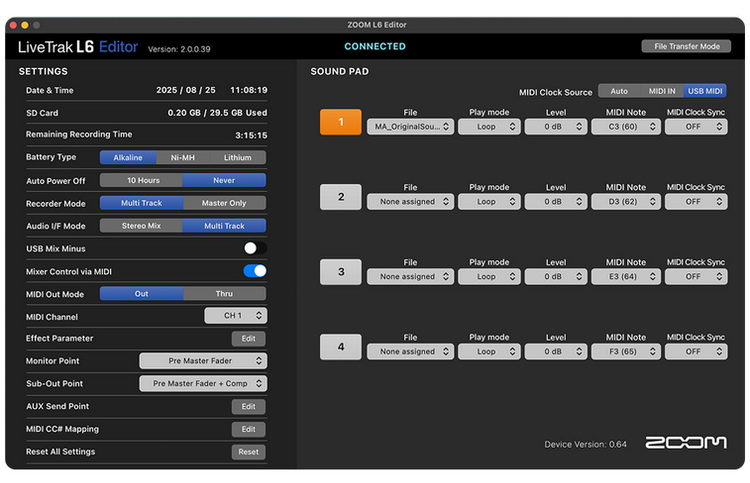Click the CONNECTED status text

(x=375, y=46)
